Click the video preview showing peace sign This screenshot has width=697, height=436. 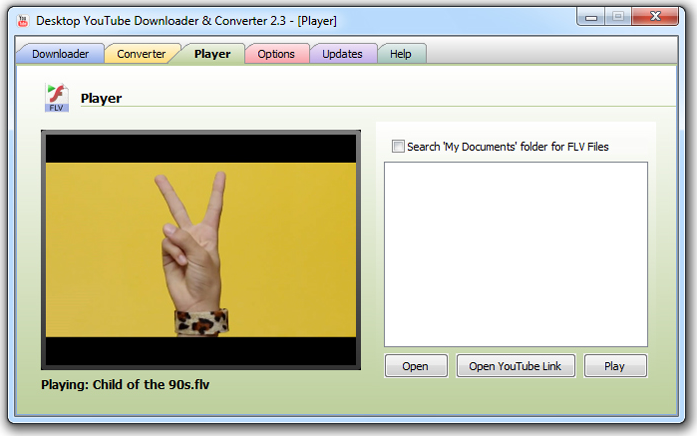(200, 249)
